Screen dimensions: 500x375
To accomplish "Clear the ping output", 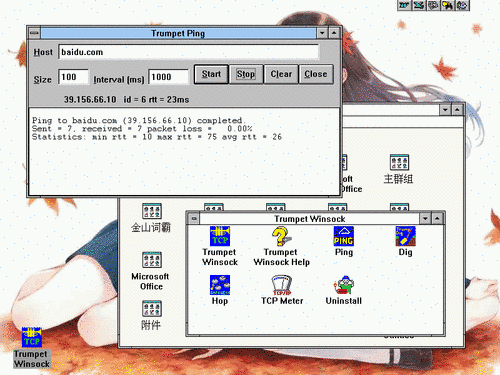I will pos(281,74).
